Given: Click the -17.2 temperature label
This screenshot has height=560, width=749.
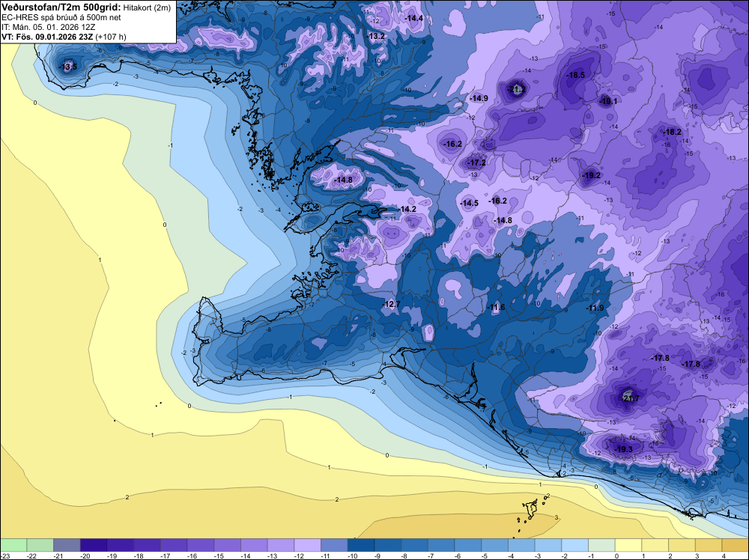Looking at the screenshot, I should point(476,162).
